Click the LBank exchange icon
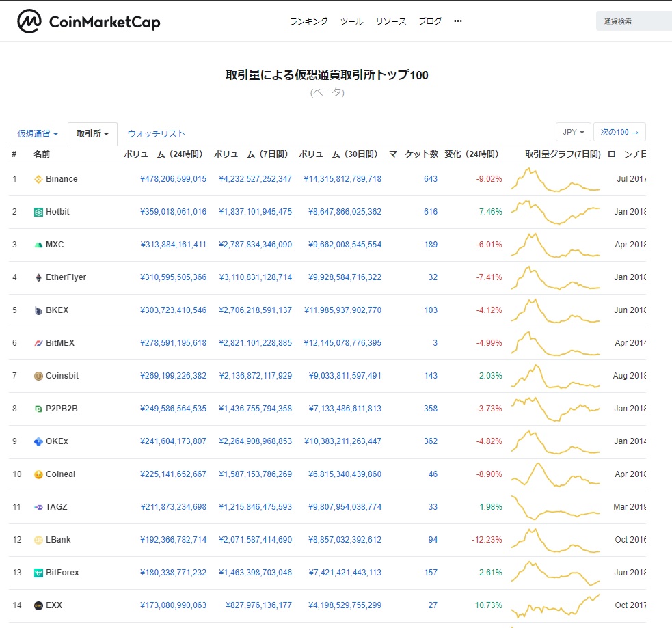The image size is (672, 628). 38,540
